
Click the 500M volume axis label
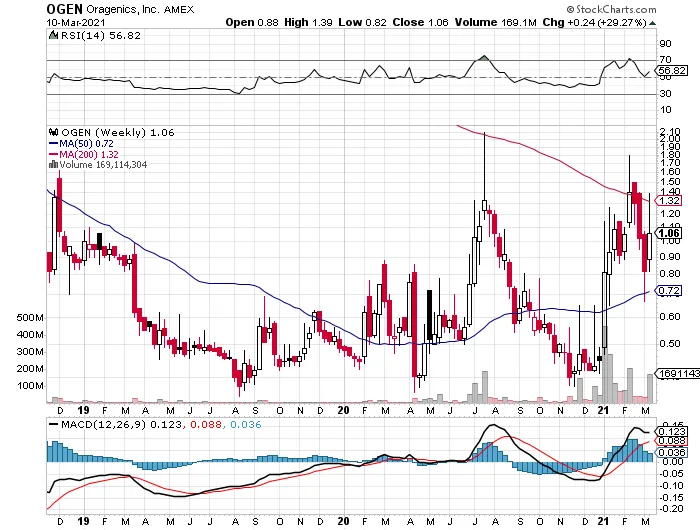pyautogui.click(x=30, y=318)
